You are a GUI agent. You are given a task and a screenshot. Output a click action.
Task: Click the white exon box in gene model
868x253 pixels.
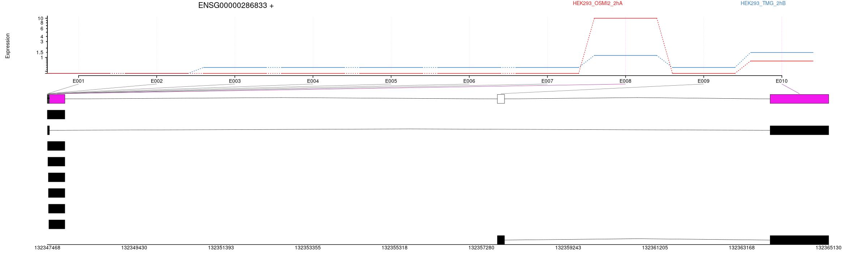pyautogui.click(x=501, y=99)
